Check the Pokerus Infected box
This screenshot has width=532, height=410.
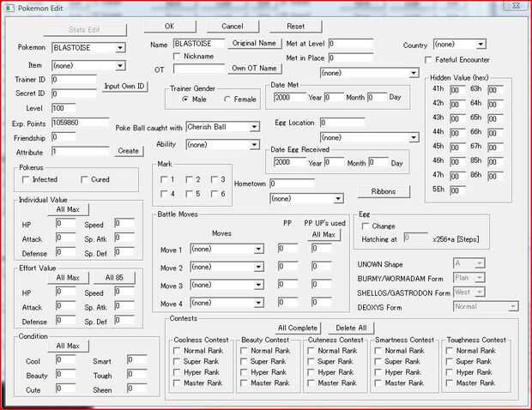pyautogui.click(x=26, y=180)
